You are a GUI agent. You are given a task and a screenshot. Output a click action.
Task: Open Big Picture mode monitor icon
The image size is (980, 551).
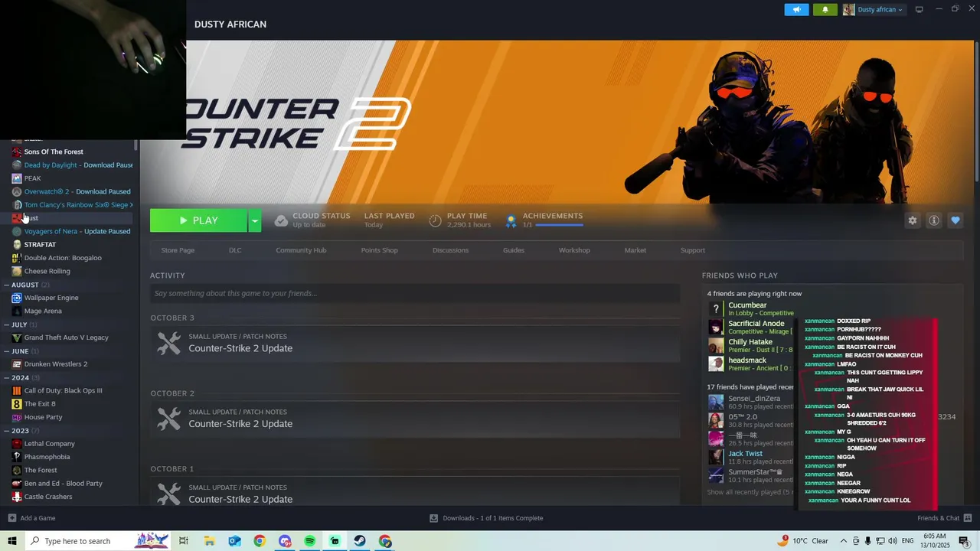coord(920,9)
